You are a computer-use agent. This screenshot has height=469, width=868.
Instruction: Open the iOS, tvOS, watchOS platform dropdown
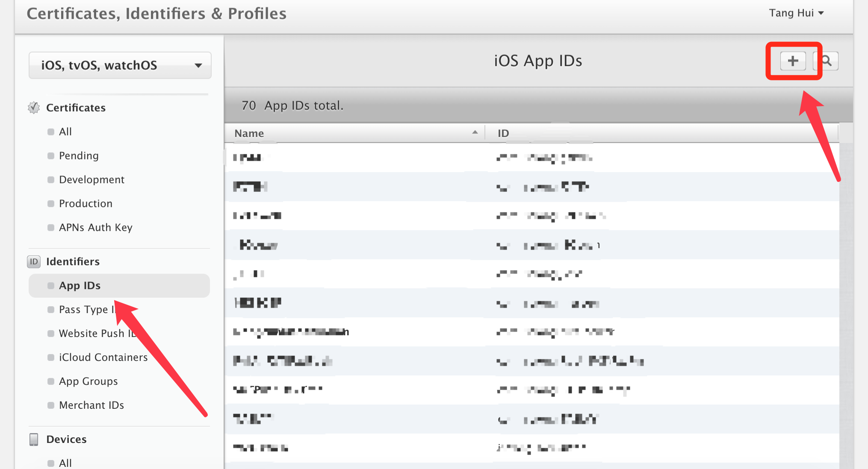[x=120, y=65]
